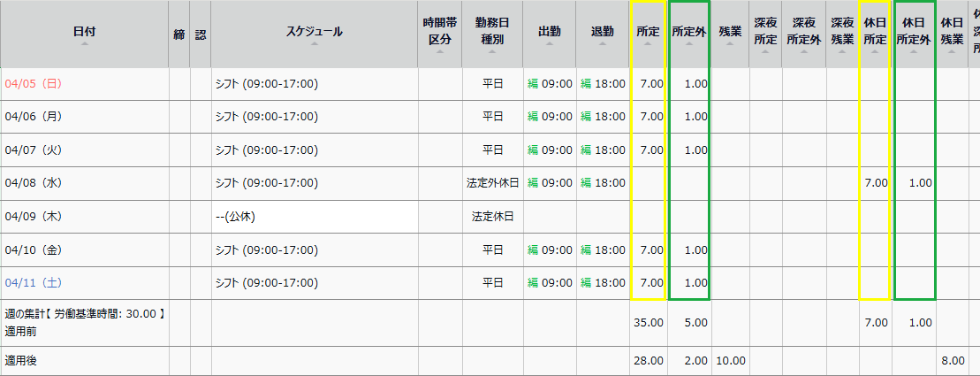
Task: Sort by the 日付 column arrow
Action: 84,44
